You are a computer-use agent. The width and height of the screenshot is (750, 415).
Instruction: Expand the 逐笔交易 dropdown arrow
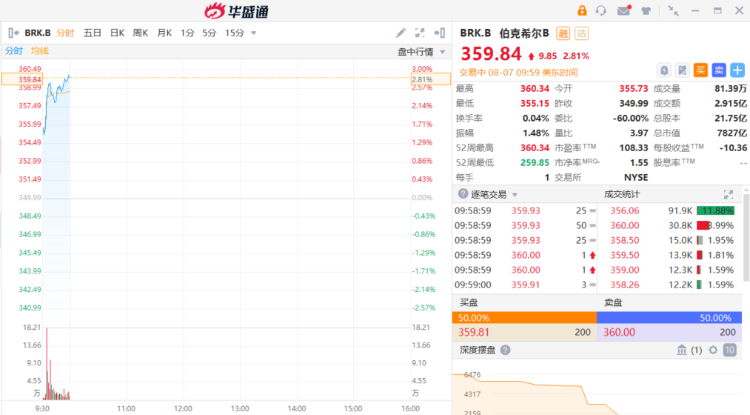(x=515, y=194)
